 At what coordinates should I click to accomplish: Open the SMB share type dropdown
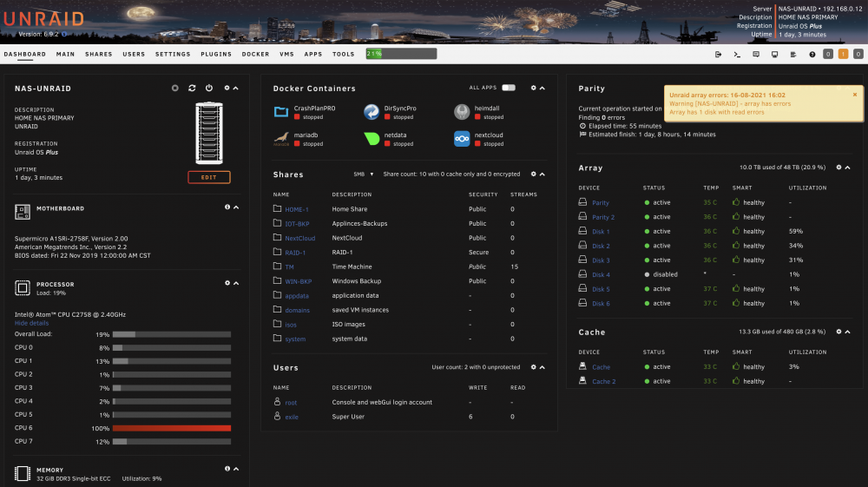click(364, 174)
